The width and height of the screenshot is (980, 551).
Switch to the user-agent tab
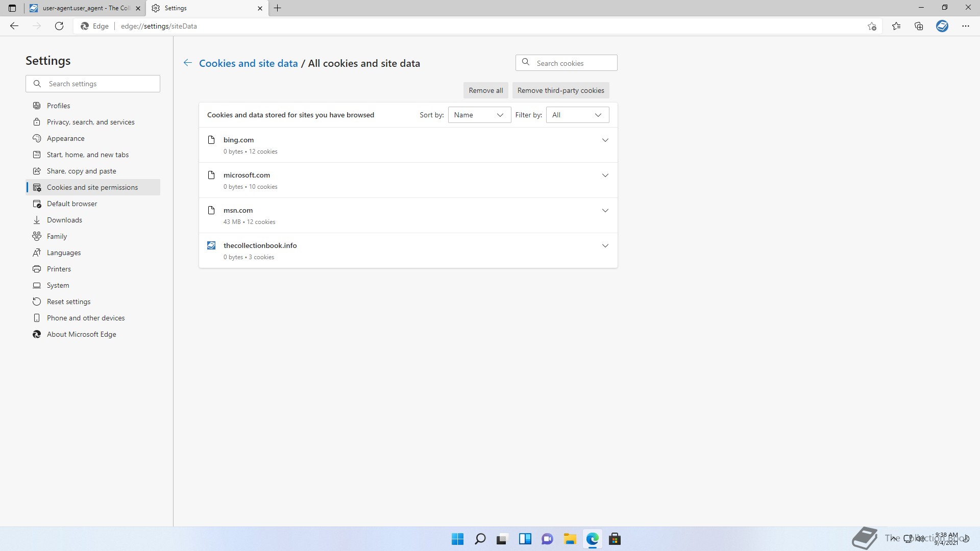click(x=85, y=8)
